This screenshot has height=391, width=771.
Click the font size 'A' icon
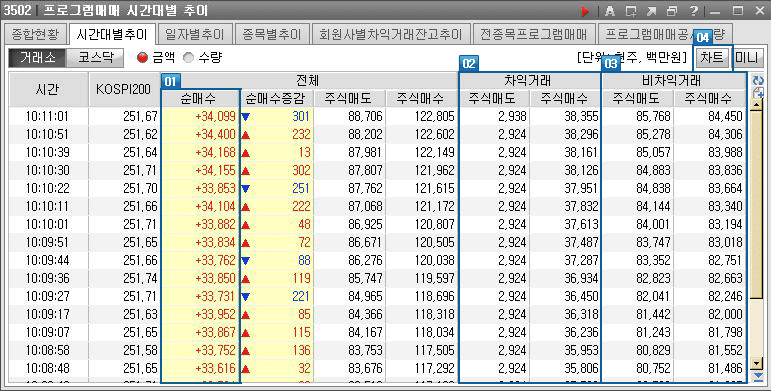point(610,10)
